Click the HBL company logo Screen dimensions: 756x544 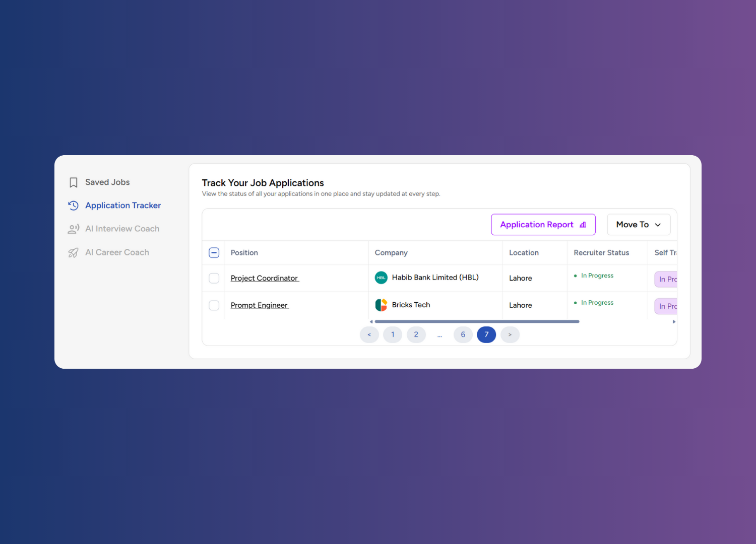point(381,277)
